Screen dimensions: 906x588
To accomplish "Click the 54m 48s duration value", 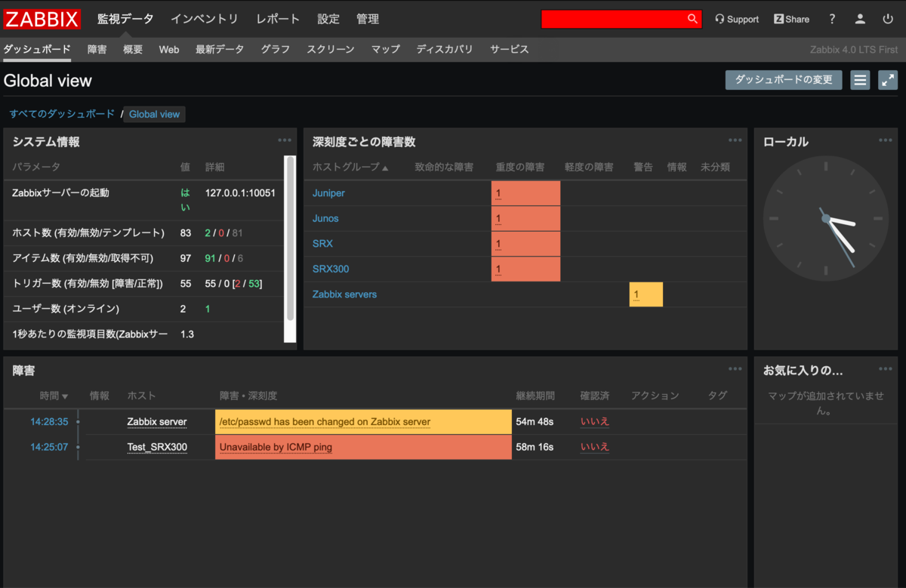I will pyautogui.click(x=535, y=422).
